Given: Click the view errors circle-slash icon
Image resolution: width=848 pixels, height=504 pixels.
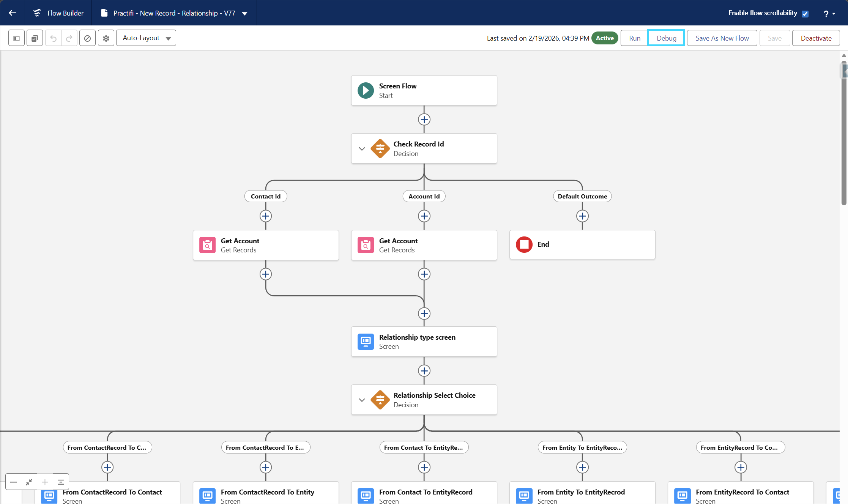Looking at the screenshot, I should click(x=87, y=38).
